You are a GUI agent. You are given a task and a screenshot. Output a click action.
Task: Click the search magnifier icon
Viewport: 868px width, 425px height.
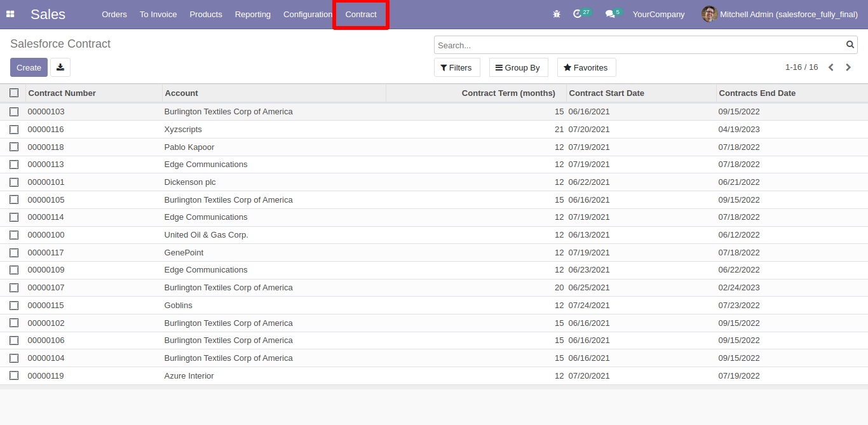click(850, 45)
